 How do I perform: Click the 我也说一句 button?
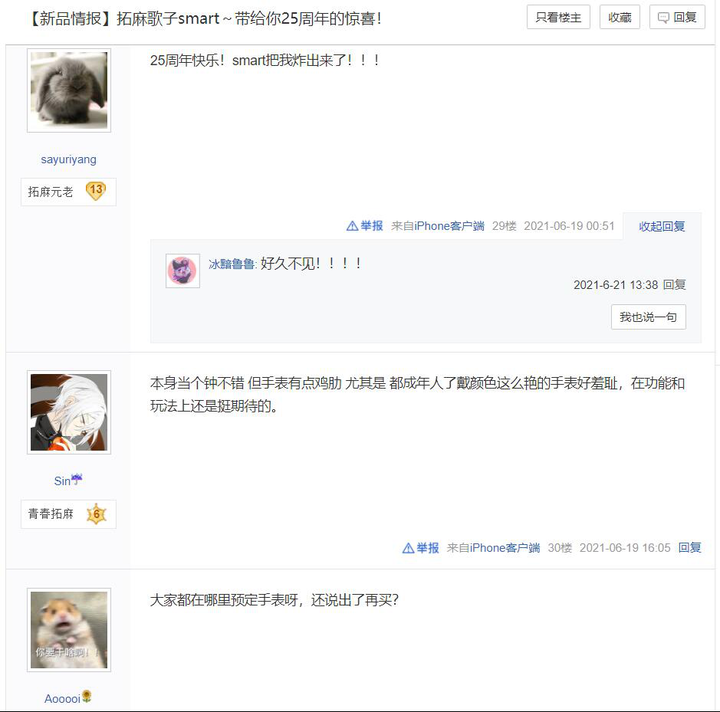[x=648, y=317]
